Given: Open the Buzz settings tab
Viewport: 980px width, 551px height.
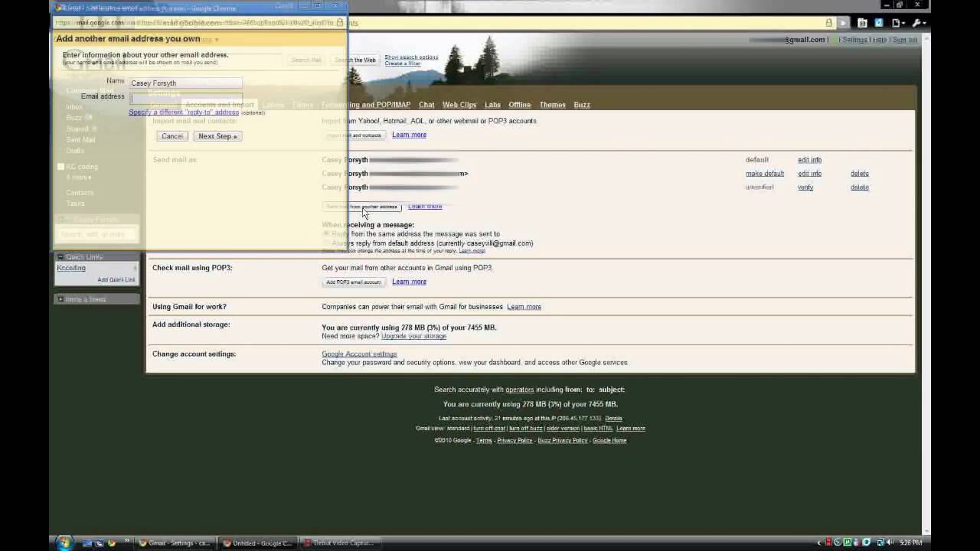Looking at the screenshot, I should pyautogui.click(x=582, y=105).
